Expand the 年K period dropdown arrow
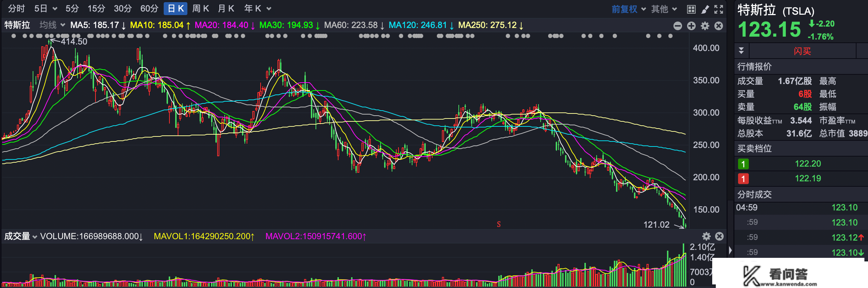 pos(269,9)
